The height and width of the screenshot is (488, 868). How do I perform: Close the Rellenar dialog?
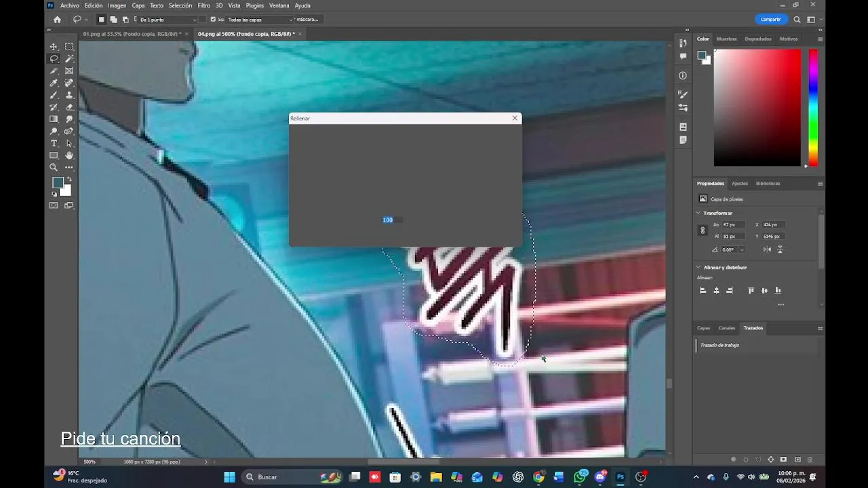point(515,118)
